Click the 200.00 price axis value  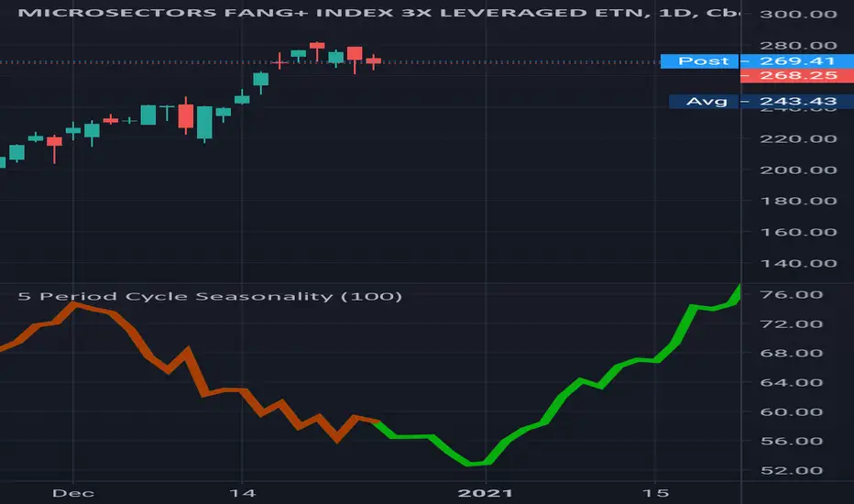pos(798,170)
